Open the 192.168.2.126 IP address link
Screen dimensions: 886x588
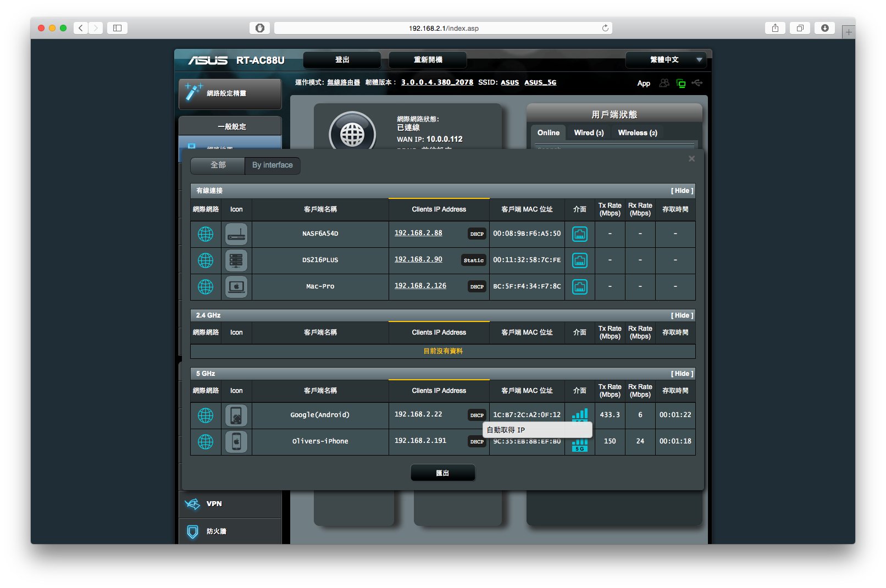tap(420, 286)
